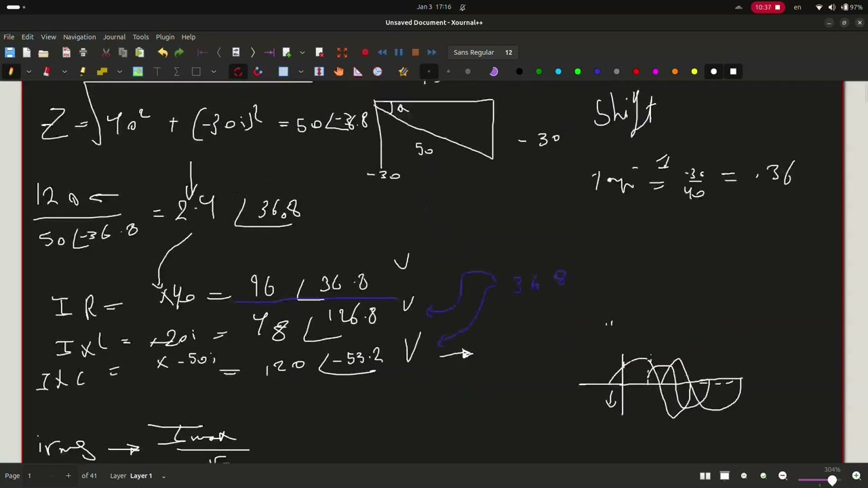Open the Eraser options dropdown
Image resolution: width=868 pixels, height=488 pixels.
coord(64,71)
